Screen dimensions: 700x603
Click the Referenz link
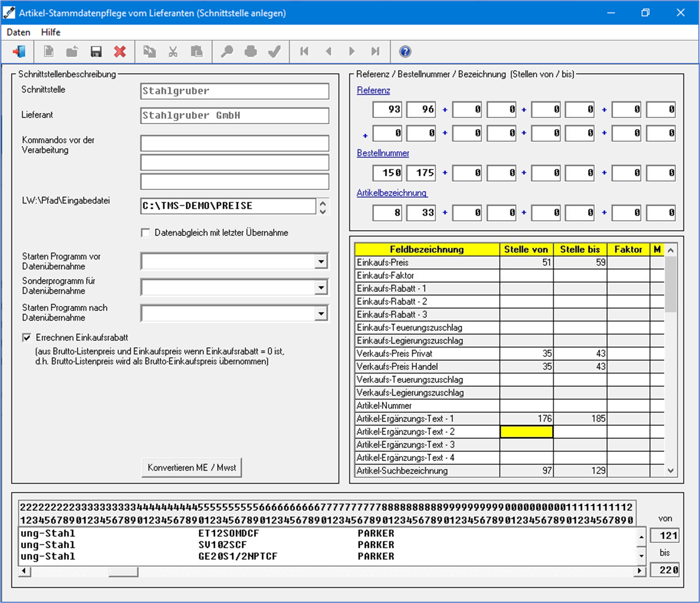pyautogui.click(x=373, y=91)
